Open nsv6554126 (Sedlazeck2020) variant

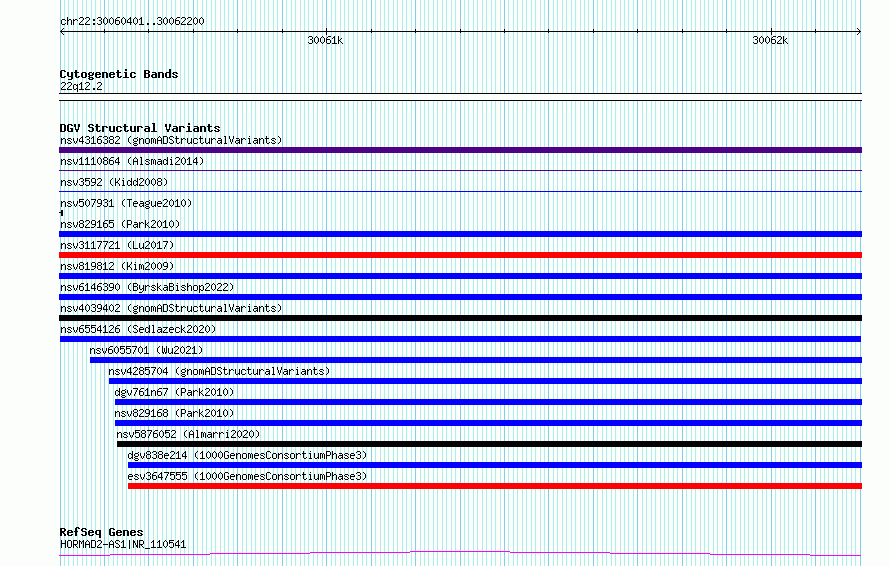(138, 329)
